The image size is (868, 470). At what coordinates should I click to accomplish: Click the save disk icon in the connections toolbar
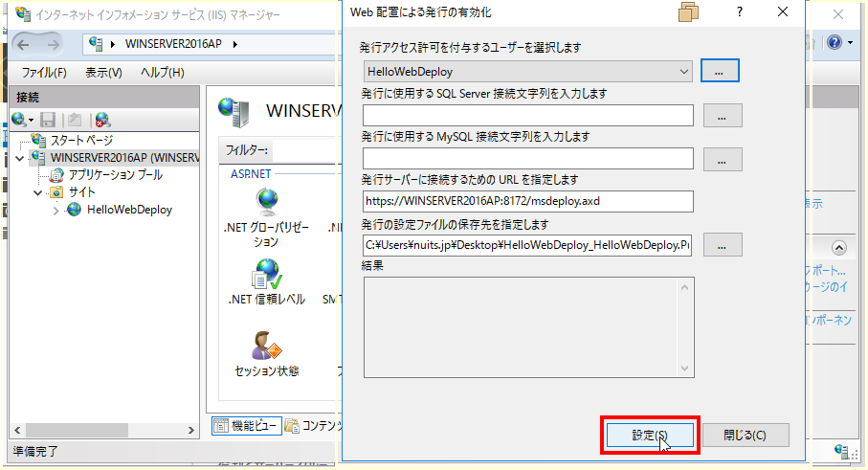point(48,120)
